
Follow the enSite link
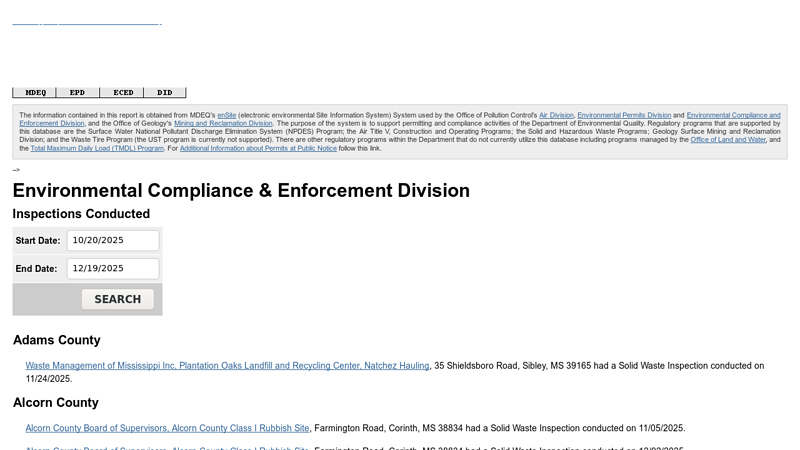(x=227, y=115)
